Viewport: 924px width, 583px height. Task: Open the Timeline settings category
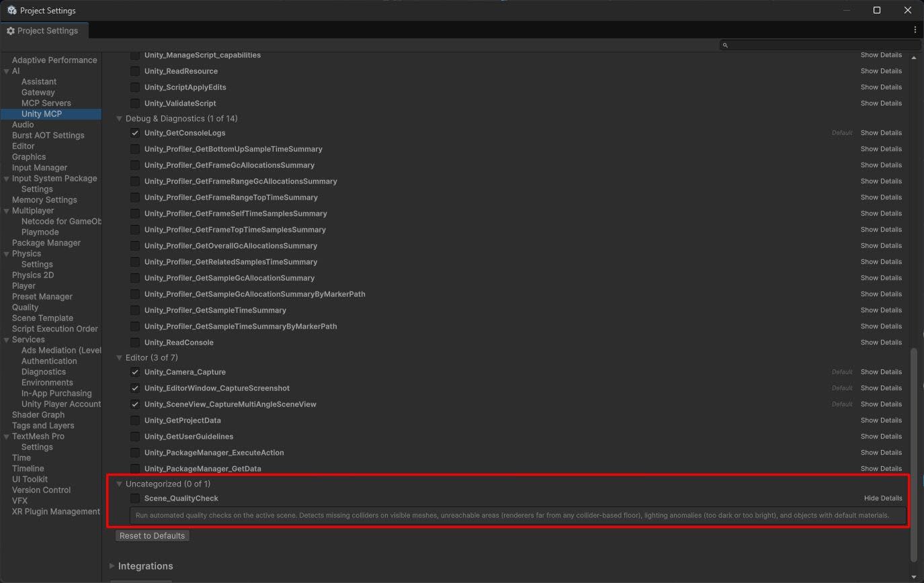click(x=28, y=469)
